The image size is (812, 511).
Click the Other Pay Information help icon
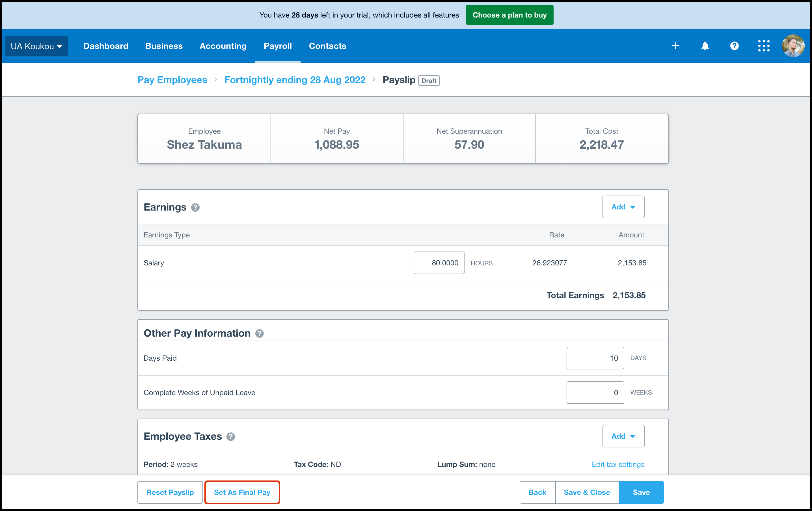click(x=259, y=333)
